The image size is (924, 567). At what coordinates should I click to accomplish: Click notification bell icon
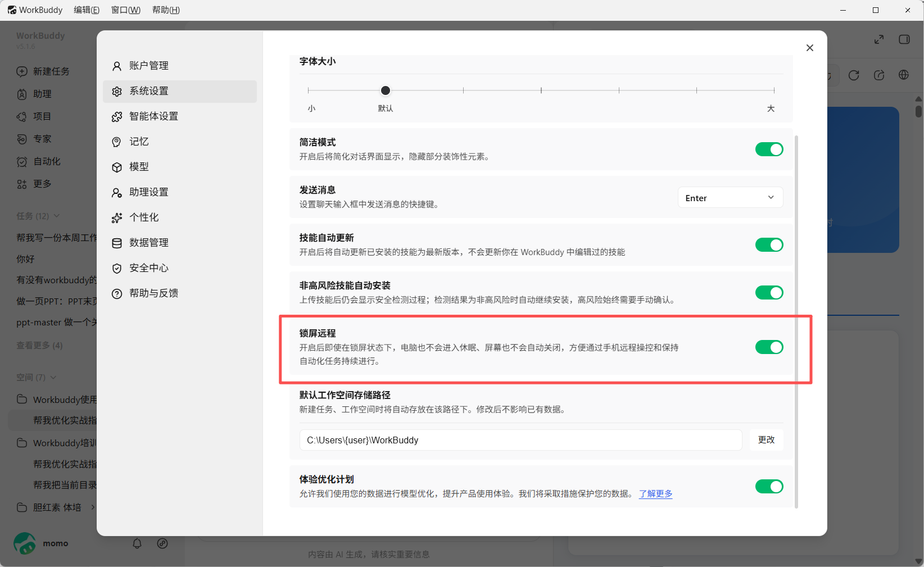click(x=137, y=543)
